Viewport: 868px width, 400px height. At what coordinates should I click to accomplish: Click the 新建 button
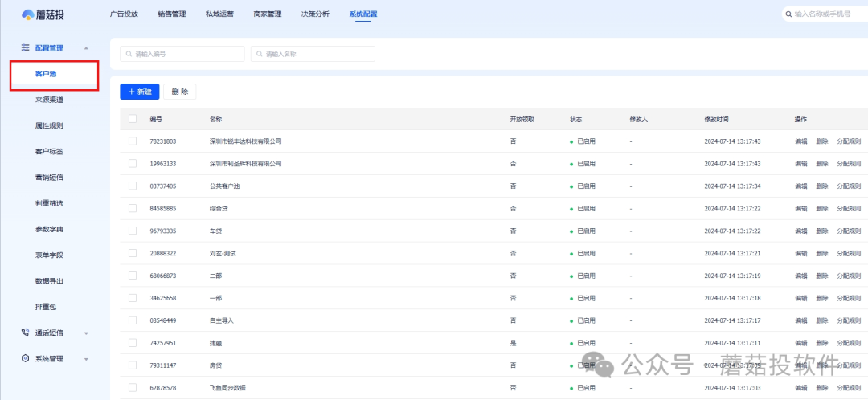click(139, 92)
